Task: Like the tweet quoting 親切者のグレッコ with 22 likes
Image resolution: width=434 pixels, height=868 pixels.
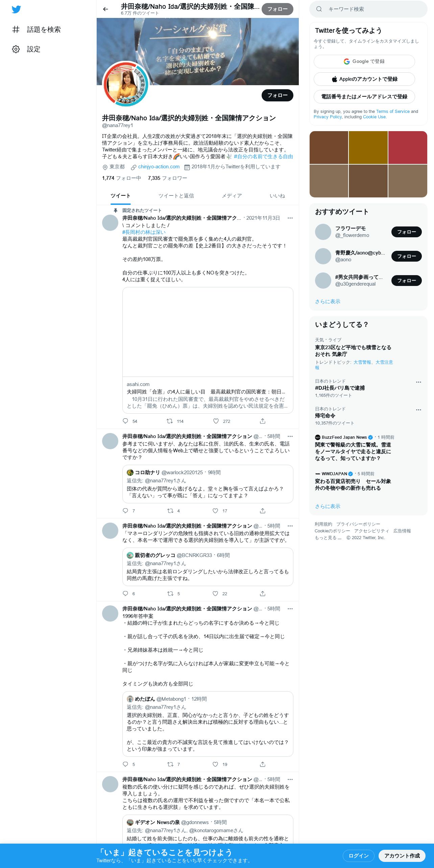Action: pos(215,593)
